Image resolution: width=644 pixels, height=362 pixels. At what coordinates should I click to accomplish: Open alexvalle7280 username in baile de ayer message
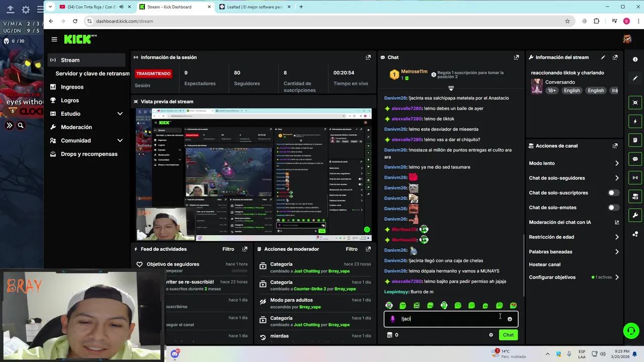[x=407, y=109]
